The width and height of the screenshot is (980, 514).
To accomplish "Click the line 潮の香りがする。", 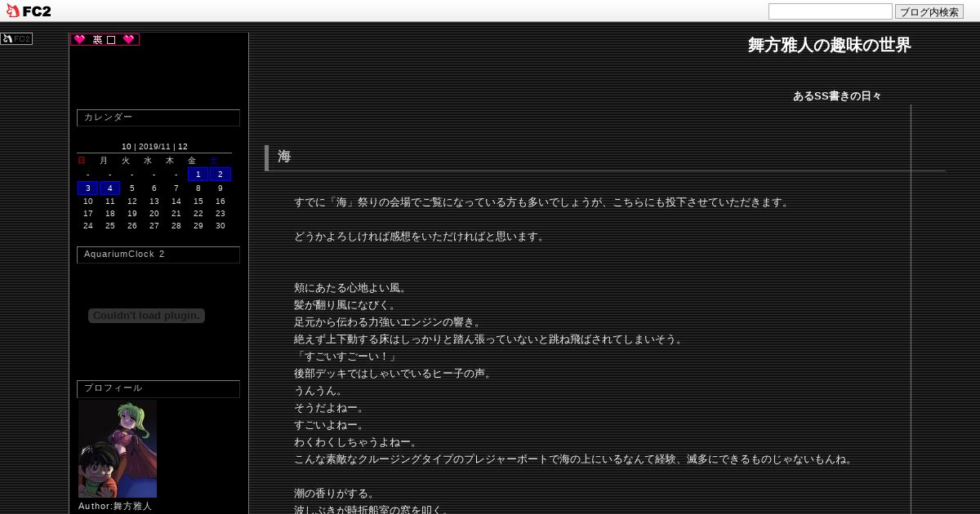I will [x=335, y=494].
